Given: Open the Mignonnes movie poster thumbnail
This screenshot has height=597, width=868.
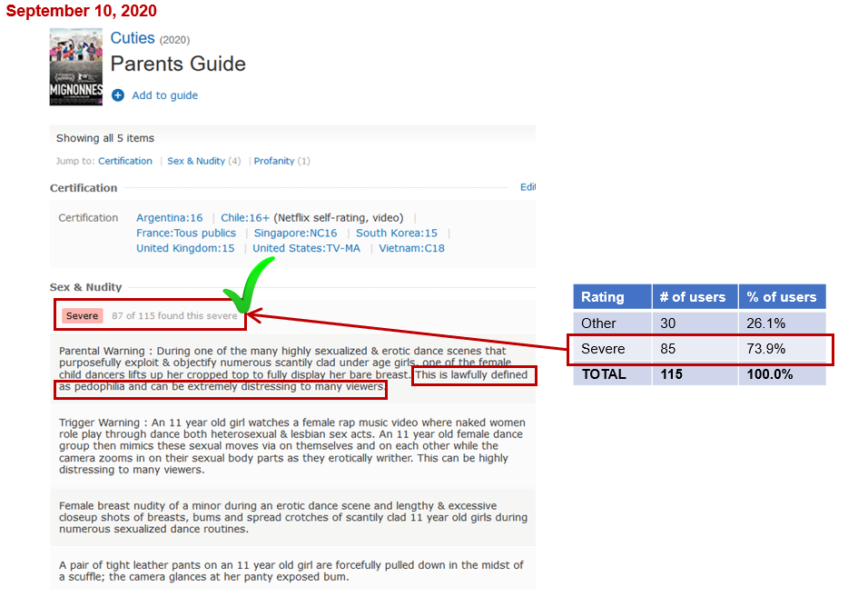Looking at the screenshot, I should [x=76, y=66].
